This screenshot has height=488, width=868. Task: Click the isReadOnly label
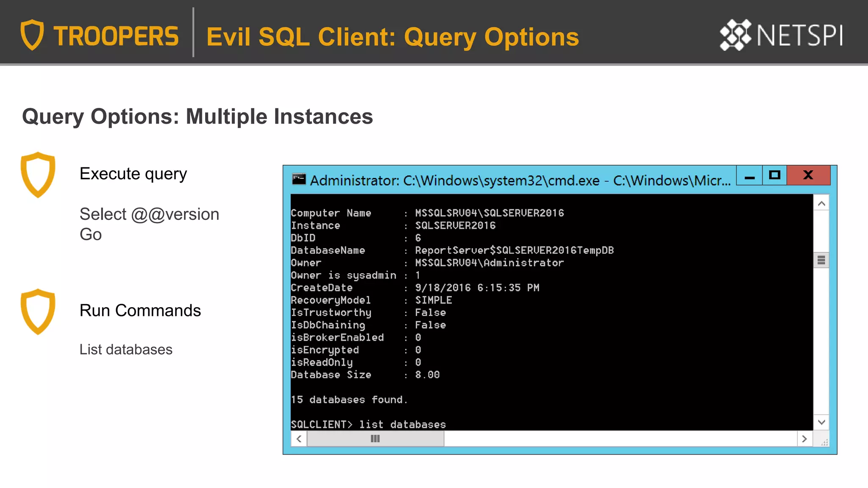322,362
